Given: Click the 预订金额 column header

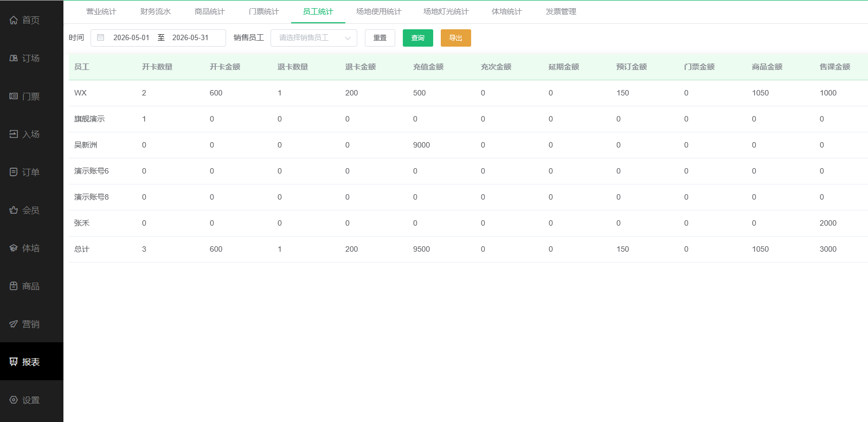Looking at the screenshot, I should [x=632, y=67].
